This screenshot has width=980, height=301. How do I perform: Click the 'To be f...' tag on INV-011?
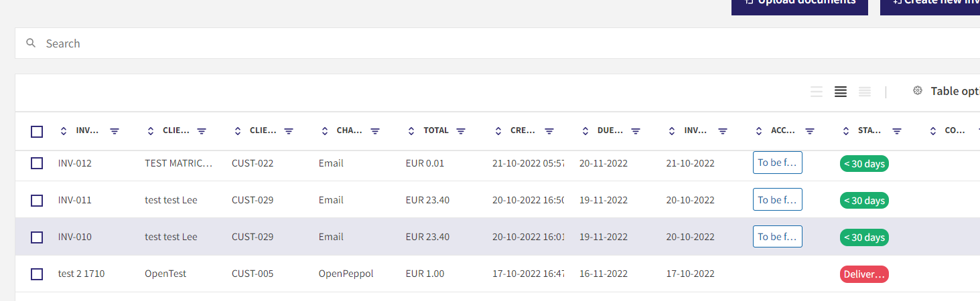(778, 200)
